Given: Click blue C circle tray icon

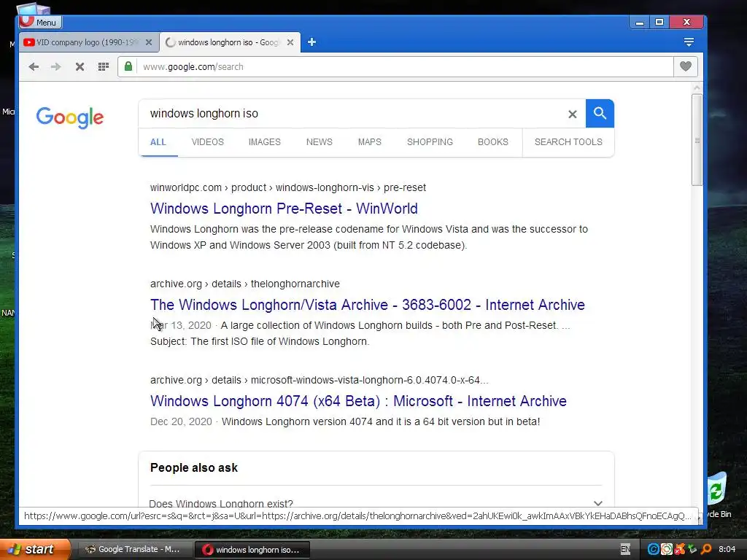Looking at the screenshot, I should [653, 549].
